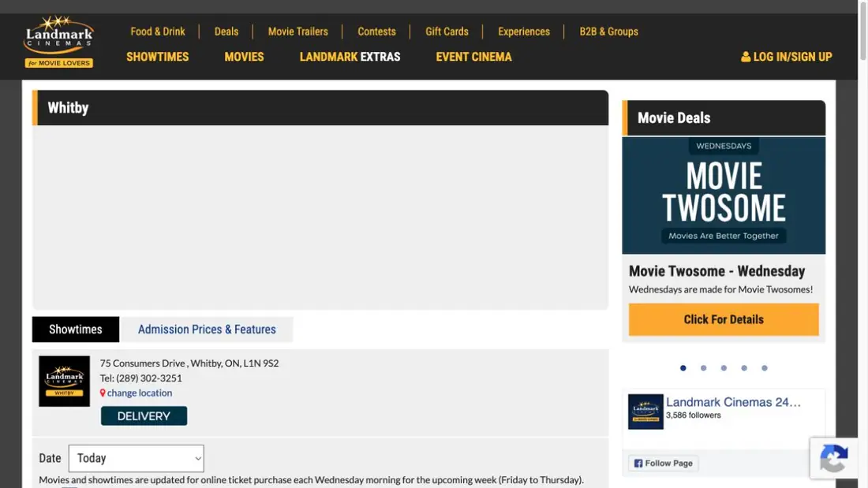Open the Experiences link
The width and height of the screenshot is (868, 488).
[524, 32]
